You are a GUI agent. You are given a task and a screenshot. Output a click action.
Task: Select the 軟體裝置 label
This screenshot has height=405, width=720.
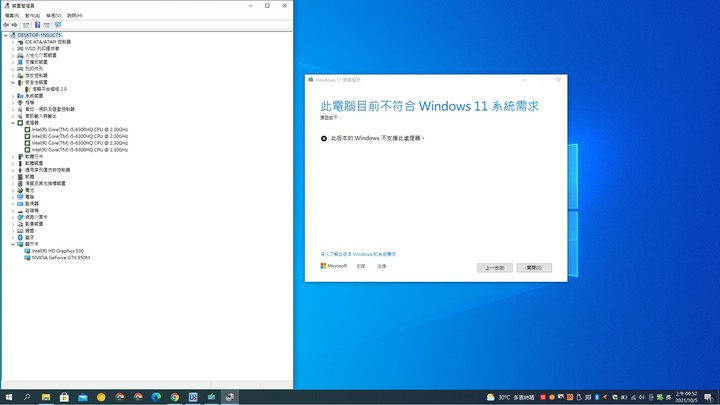pos(34,163)
